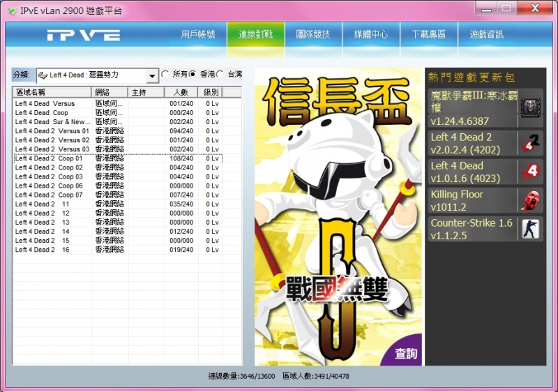Open the 遊戲資訊 tab
Viewport: 558px width, 392px height.
click(486, 34)
